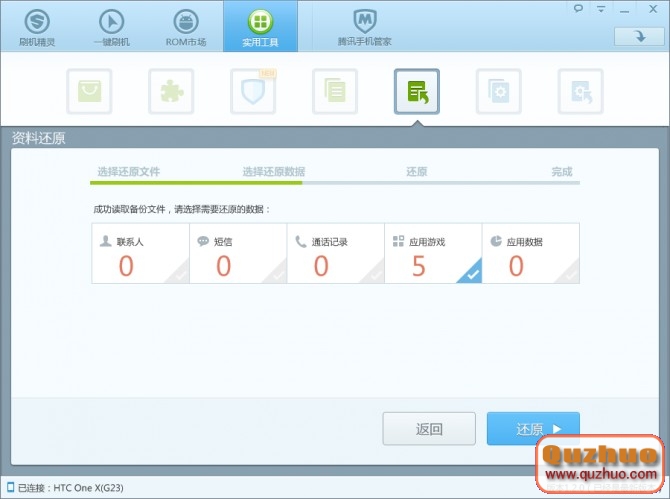Click the restore step progress bar

(x=335, y=183)
